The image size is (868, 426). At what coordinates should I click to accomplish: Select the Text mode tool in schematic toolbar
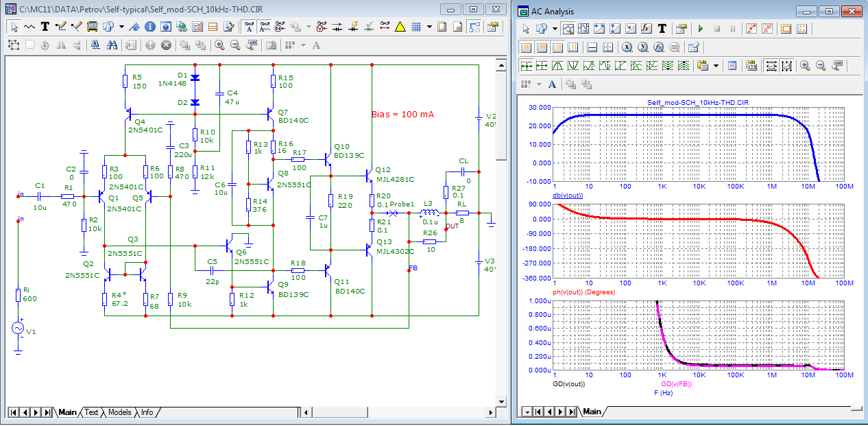coord(45,27)
